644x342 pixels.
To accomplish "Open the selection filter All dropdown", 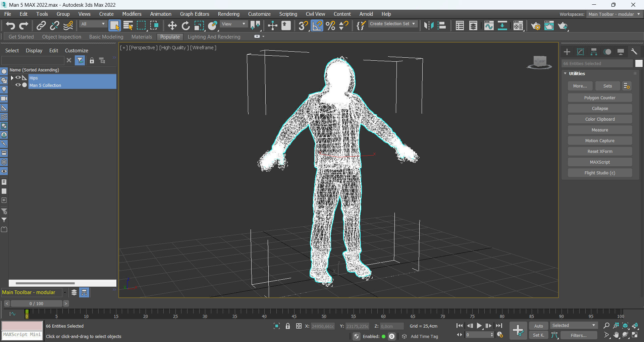I will (x=93, y=24).
